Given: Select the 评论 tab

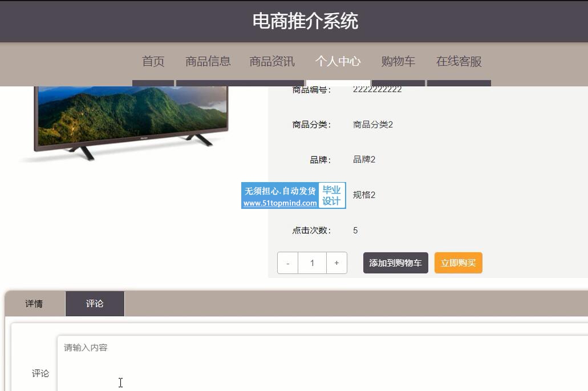Looking at the screenshot, I should tap(95, 304).
